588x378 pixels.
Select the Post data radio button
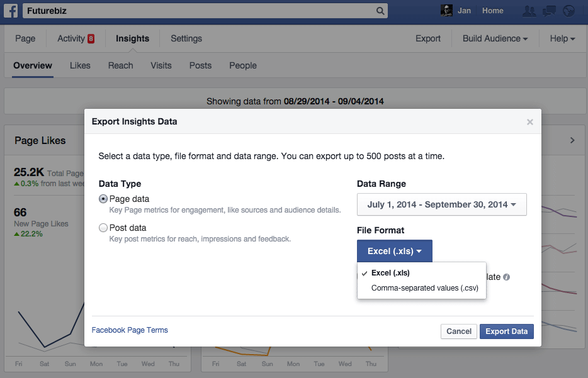[103, 228]
